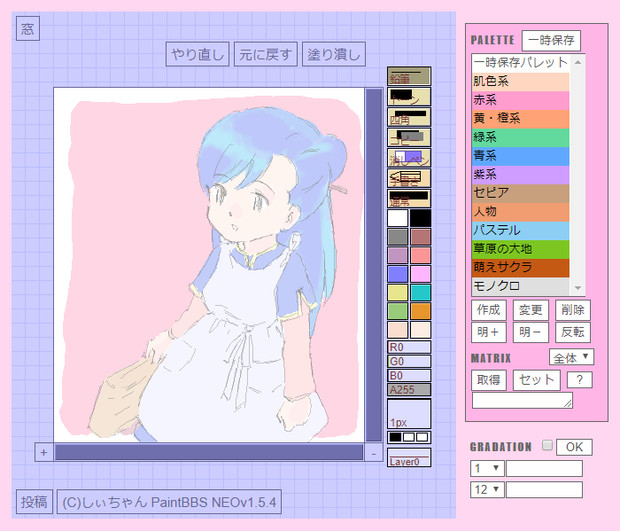Click the やり直し redo button
The width and height of the screenshot is (620, 531).
click(197, 54)
